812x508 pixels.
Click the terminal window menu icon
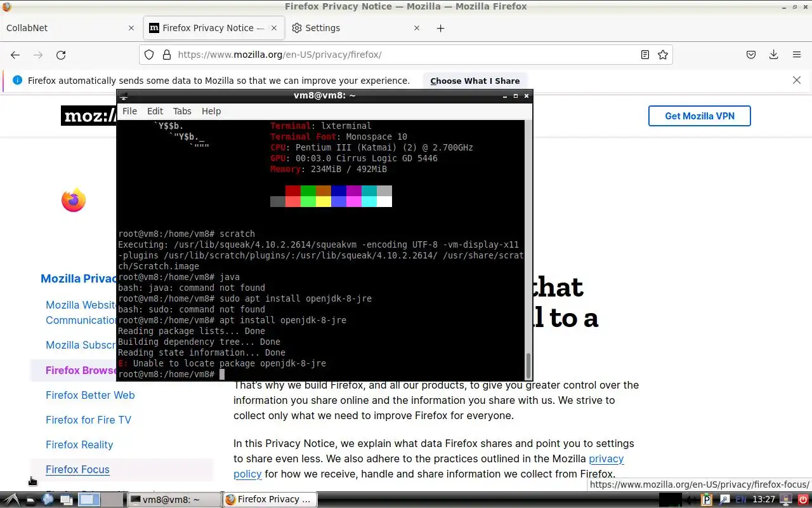point(124,96)
